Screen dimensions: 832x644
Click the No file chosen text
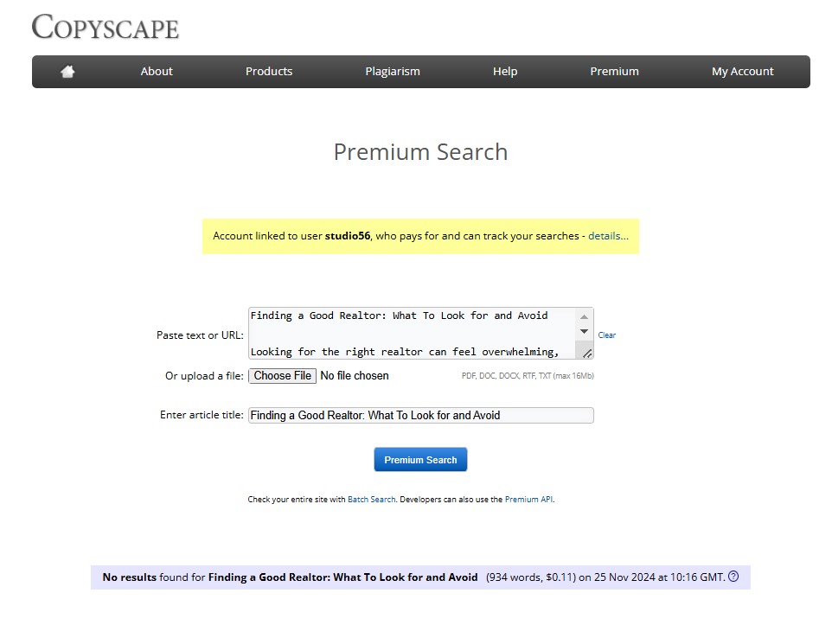(x=355, y=375)
